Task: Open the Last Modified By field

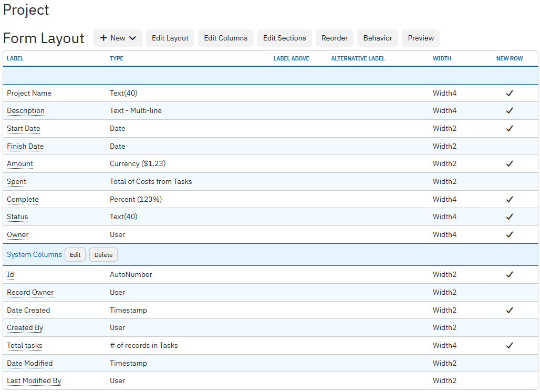Action: coord(34,380)
